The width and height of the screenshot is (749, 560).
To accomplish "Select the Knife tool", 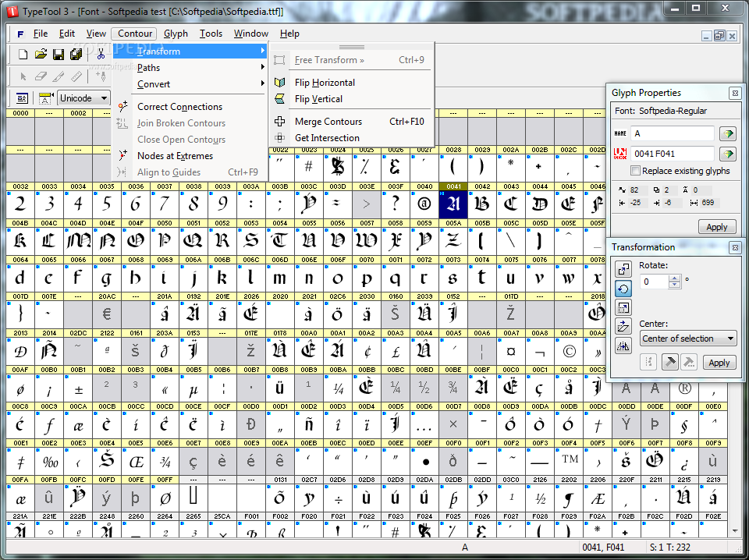I will [59, 76].
